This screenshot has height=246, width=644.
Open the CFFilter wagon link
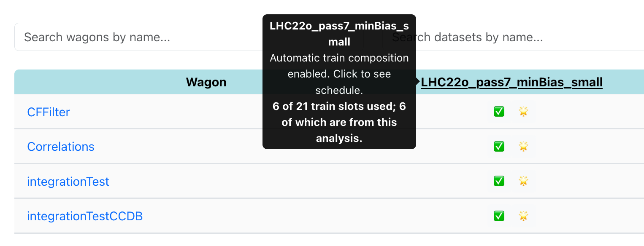(x=49, y=112)
